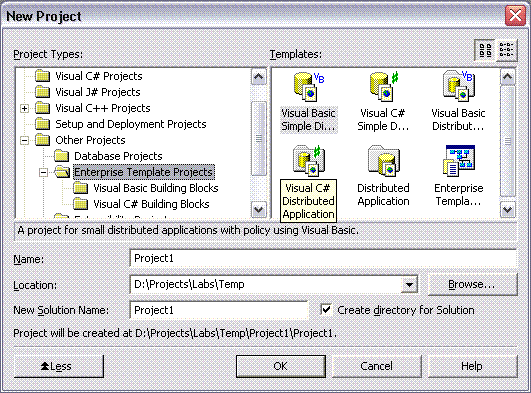Screen dimensions: 531x393
Task: Open Help for New Project
Action: point(472,366)
